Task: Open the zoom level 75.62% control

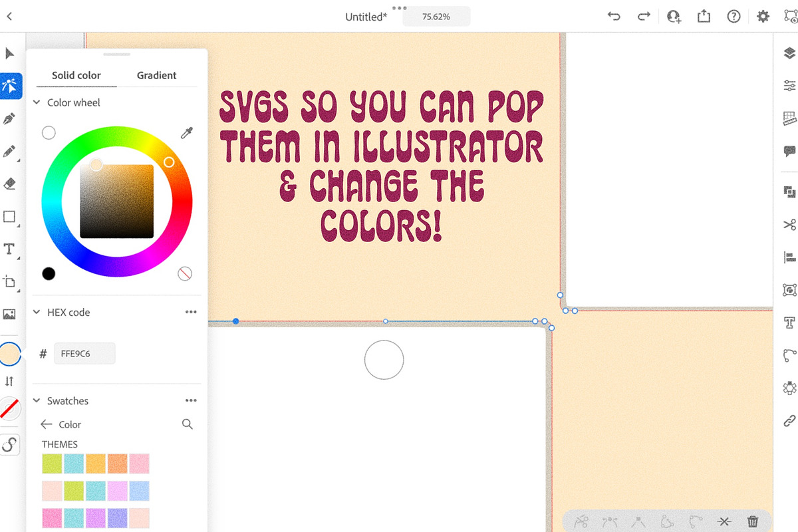Action: pos(436,17)
